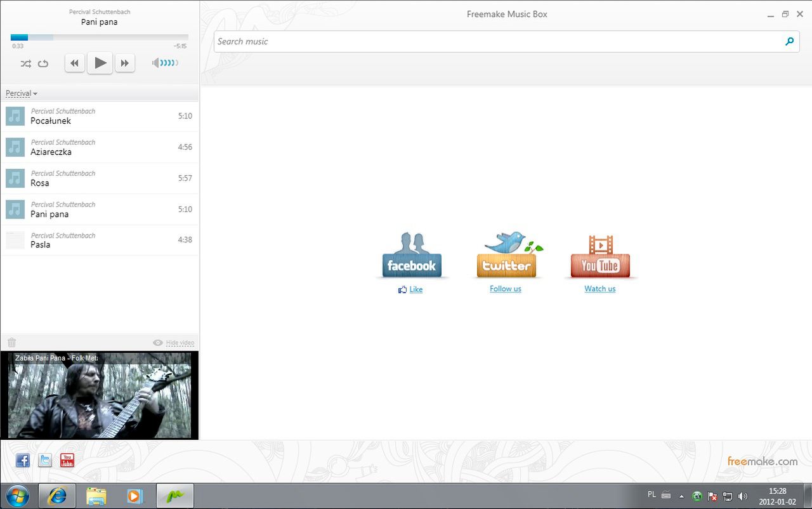Click the search magnifier icon

[x=789, y=41]
